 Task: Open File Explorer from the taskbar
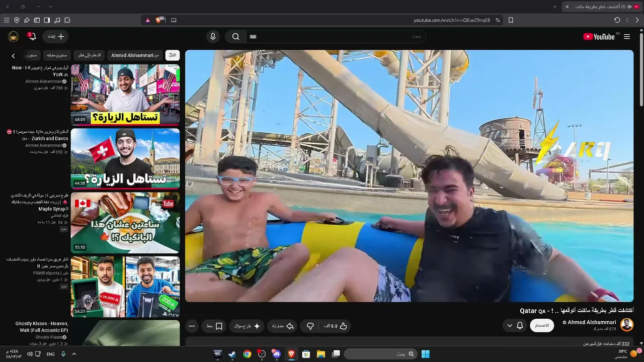pyautogui.click(x=321, y=354)
